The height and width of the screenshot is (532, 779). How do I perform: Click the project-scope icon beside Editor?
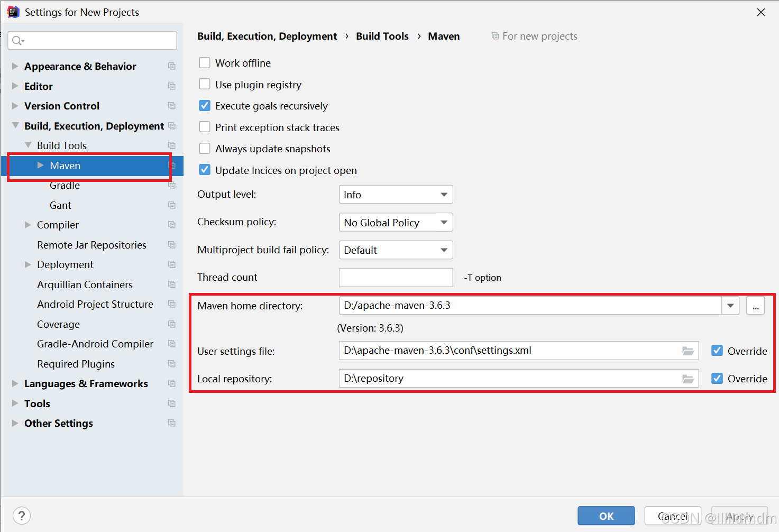[x=172, y=86]
